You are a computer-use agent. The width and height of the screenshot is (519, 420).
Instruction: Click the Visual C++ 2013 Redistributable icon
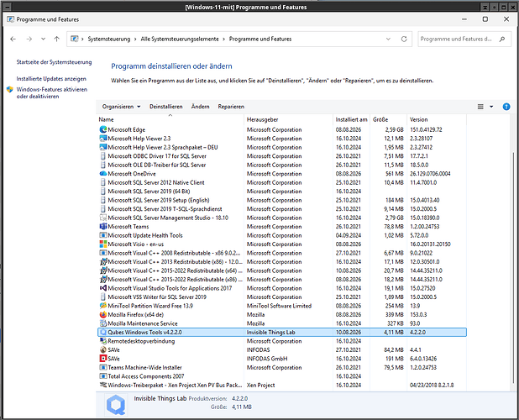[x=103, y=261]
